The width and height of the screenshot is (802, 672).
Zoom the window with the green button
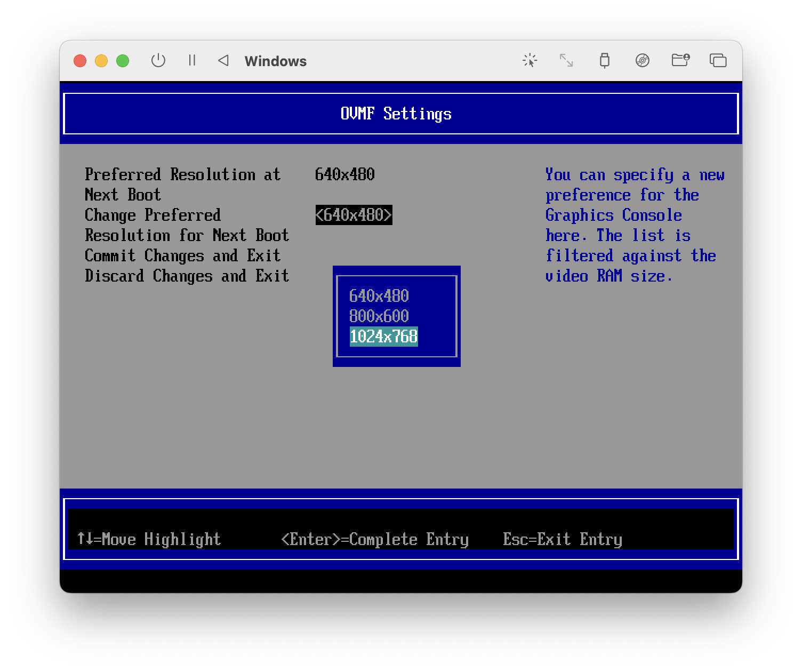tap(123, 61)
